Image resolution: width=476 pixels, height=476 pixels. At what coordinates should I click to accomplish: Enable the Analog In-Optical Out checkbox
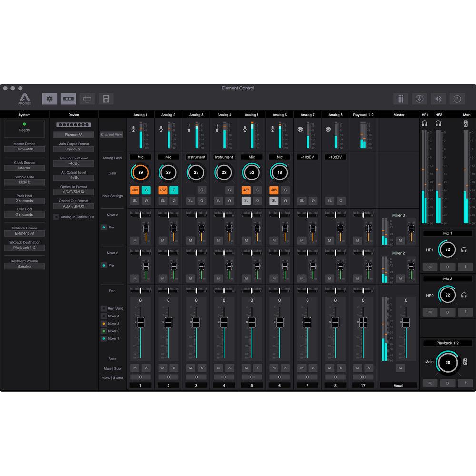point(57,217)
